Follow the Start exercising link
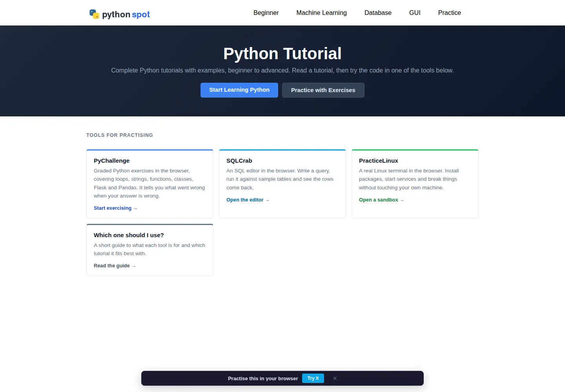Viewport: 565px width, 392px height. tap(115, 208)
